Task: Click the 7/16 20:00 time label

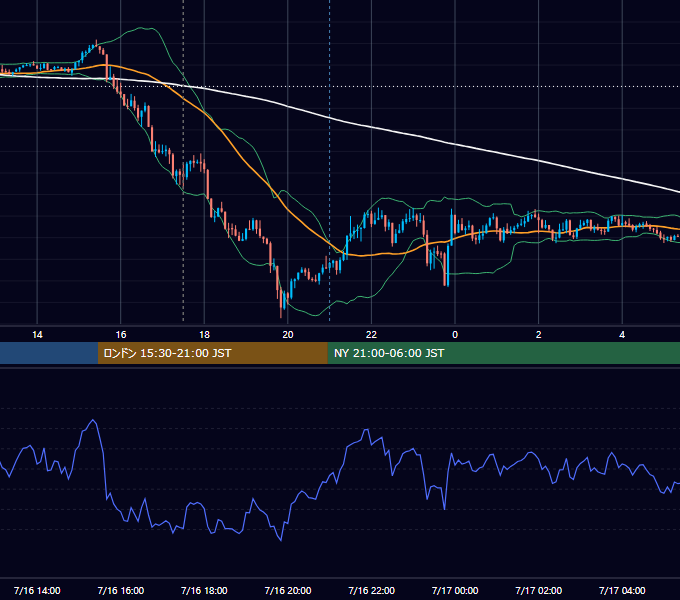Action: [x=288, y=590]
